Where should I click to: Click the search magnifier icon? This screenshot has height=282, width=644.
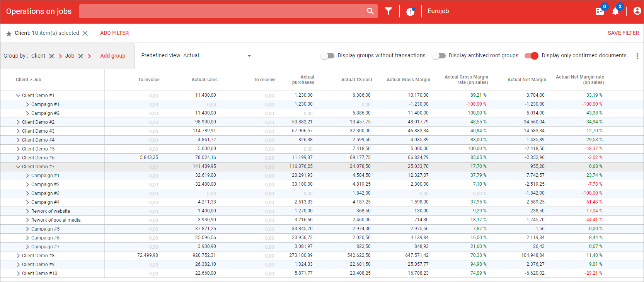point(370,11)
